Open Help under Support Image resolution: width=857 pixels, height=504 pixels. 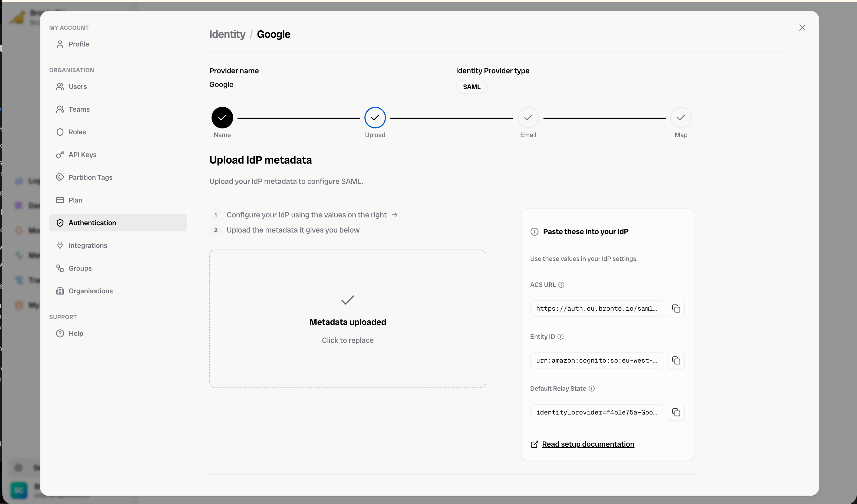coord(118,333)
